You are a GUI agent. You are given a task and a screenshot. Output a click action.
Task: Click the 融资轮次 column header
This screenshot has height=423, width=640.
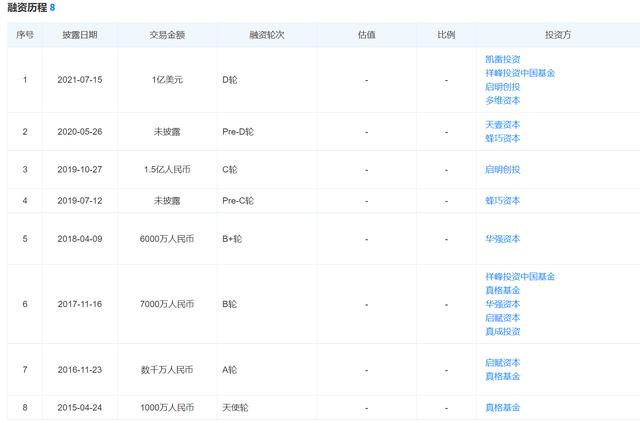point(267,35)
